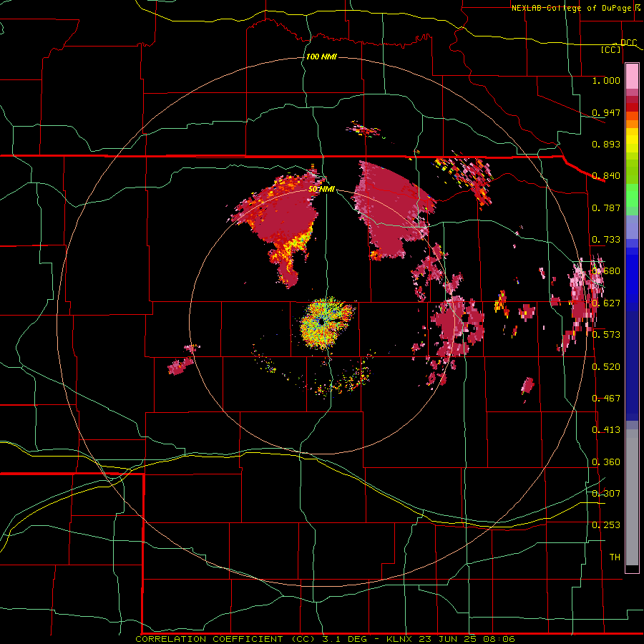The image size is (644, 644).
Task: Select the [CC] product label
Action: point(611,49)
